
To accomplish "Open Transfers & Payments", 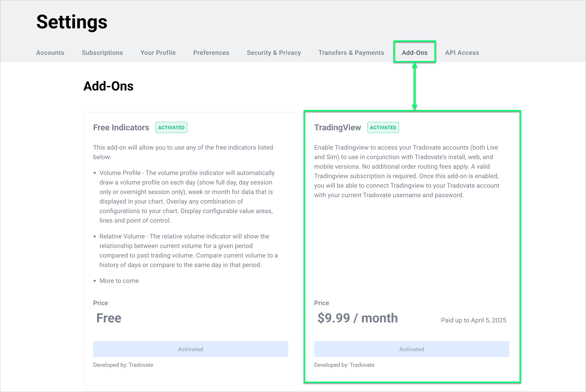I will (x=351, y=53).
